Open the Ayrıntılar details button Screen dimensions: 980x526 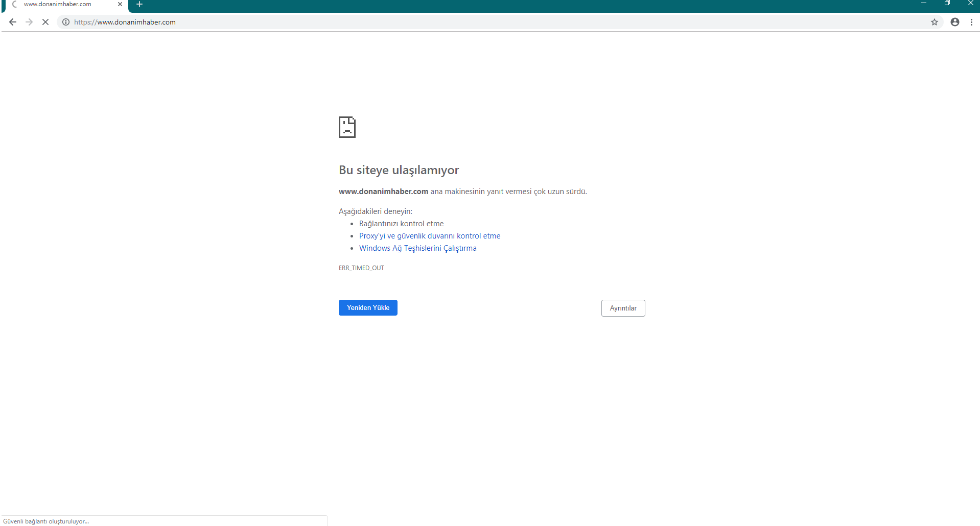tap(623, 308)
